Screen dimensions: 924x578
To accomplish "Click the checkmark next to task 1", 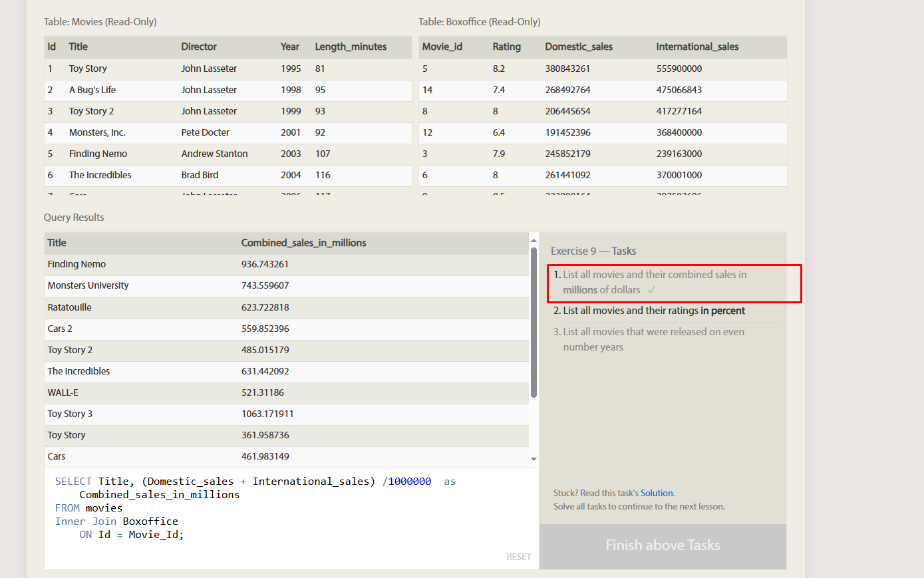I will [652, 290].
